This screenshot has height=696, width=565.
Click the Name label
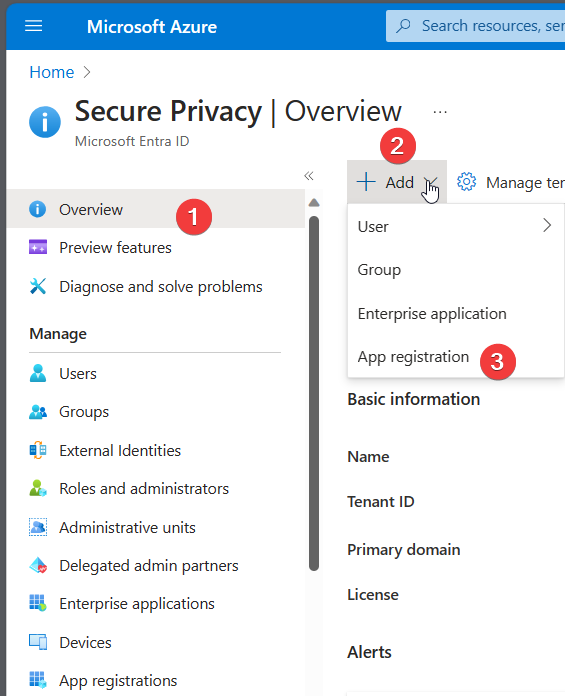pyautogui.click(x=368, y=456)
